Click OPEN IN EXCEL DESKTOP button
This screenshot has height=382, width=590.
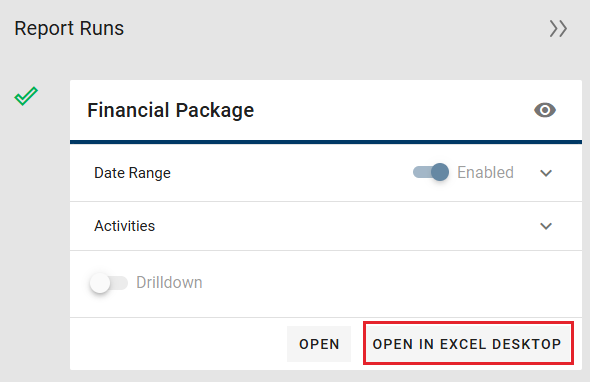(x=467, y=344)
